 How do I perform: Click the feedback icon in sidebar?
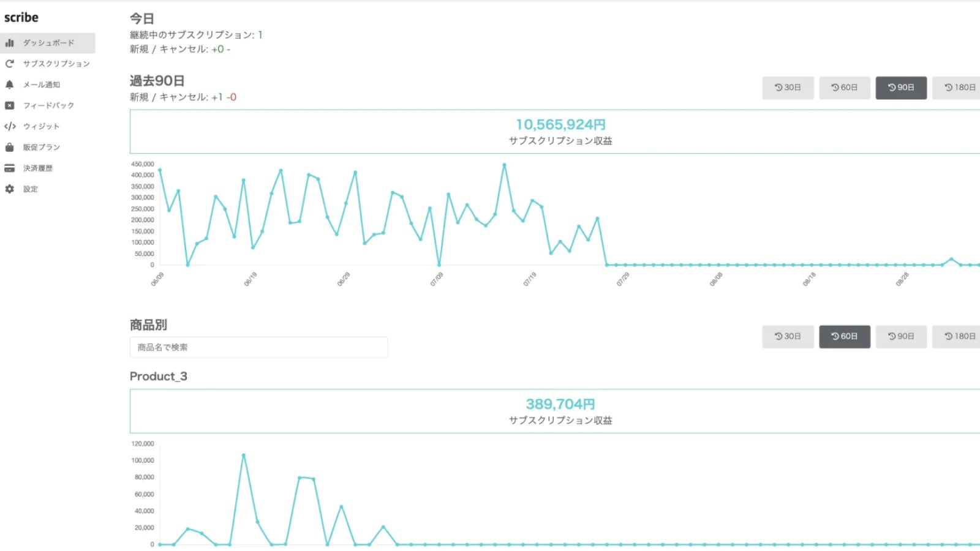(x=9, y=105)
